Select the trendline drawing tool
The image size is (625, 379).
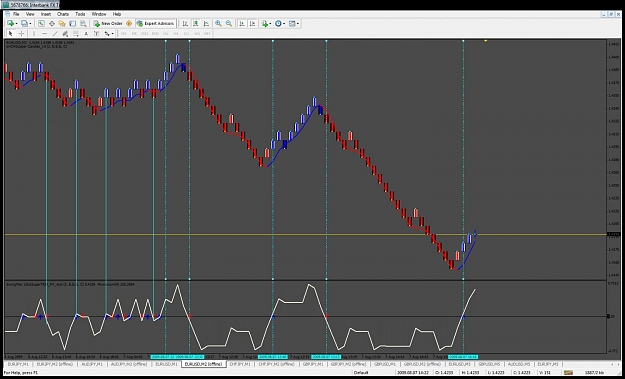[55, 33]
